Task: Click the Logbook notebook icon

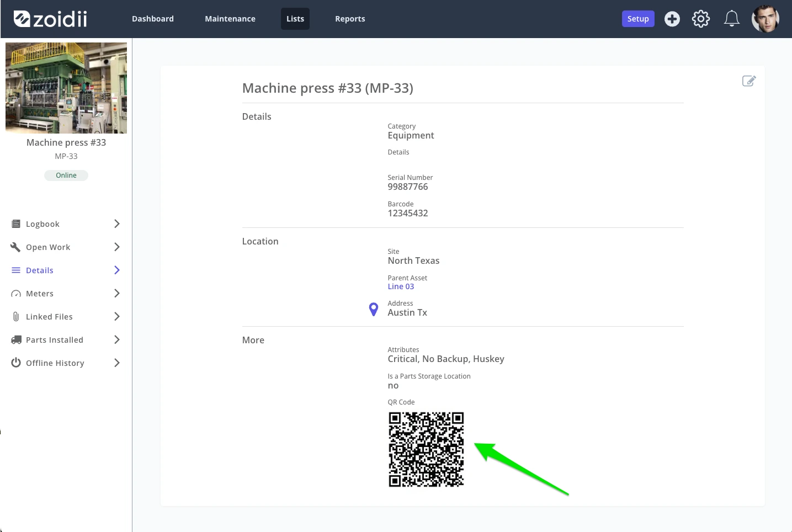Action: [x=16, y=224]
